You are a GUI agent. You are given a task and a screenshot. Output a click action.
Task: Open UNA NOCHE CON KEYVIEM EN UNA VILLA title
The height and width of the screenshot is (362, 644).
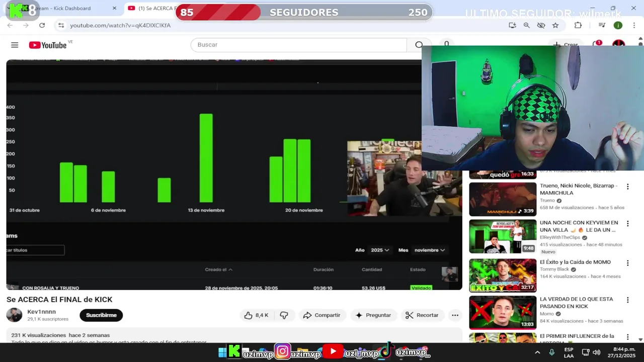click(579, 226)
